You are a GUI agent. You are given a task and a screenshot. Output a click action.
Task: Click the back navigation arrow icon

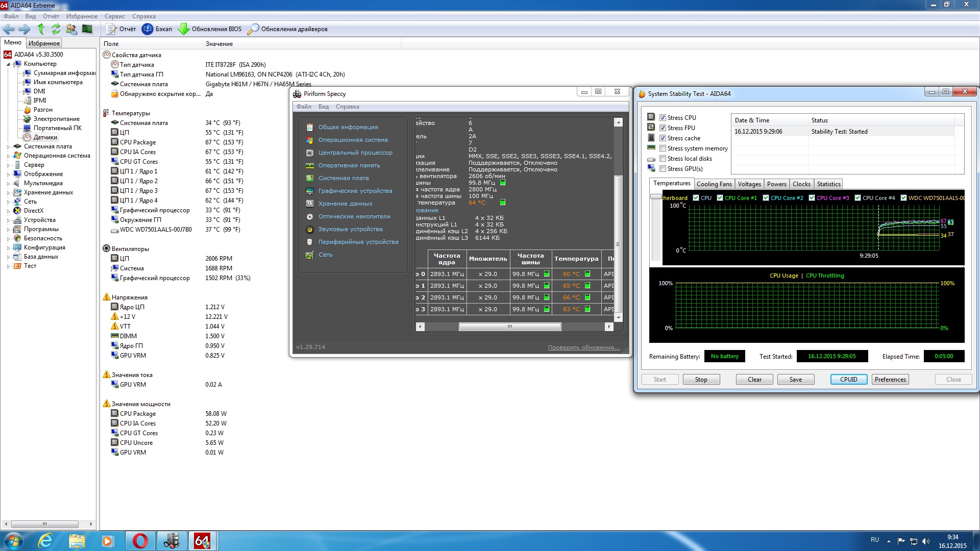pyautogui.click(x=9, y=29)
